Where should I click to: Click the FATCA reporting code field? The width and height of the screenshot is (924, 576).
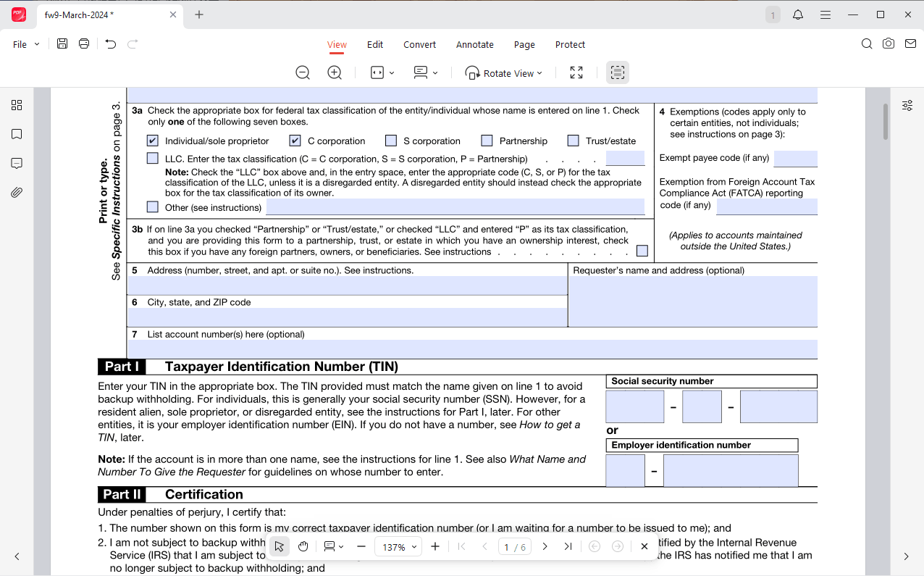click(x=767, y=206)
